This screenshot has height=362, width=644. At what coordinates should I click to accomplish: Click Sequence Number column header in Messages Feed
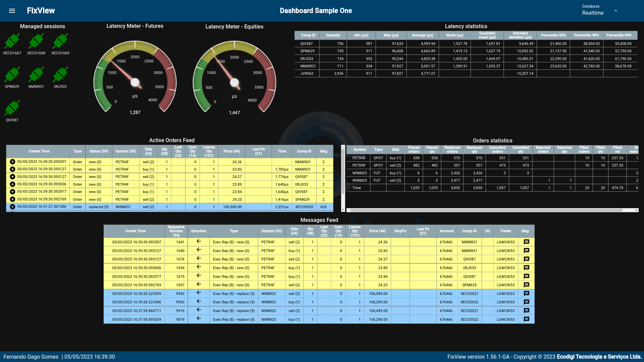176,231
